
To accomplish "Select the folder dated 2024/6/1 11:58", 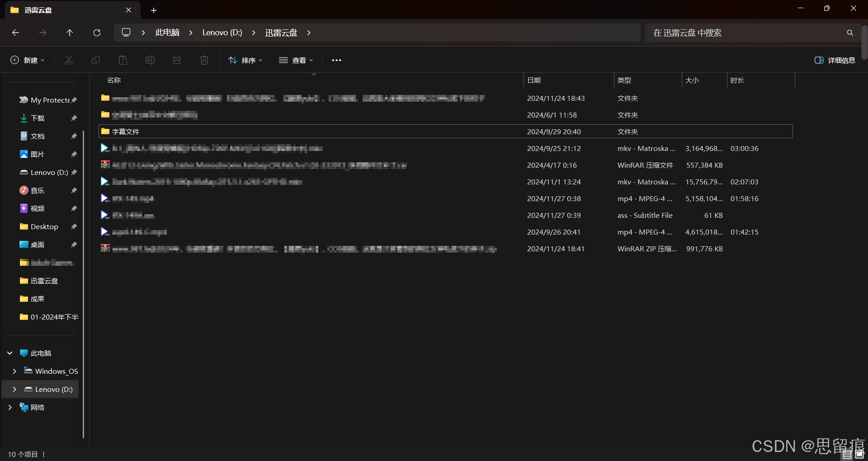I will (x=446, y=115).
